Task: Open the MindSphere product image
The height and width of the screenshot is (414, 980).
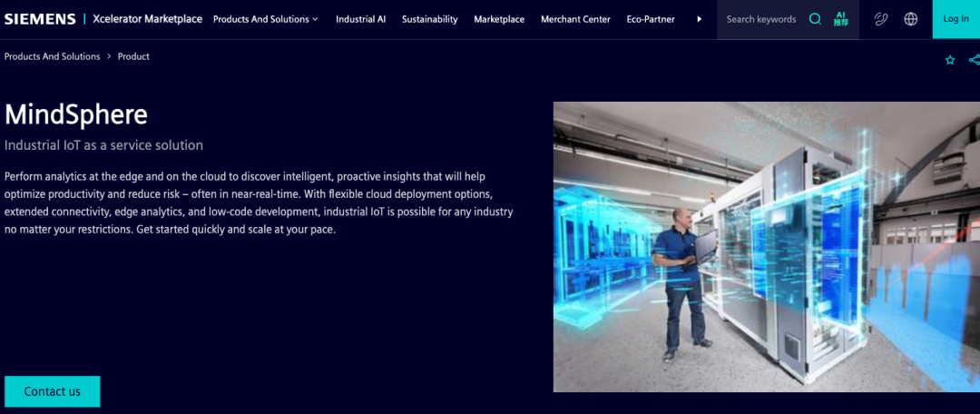Action: click(766, 247)
